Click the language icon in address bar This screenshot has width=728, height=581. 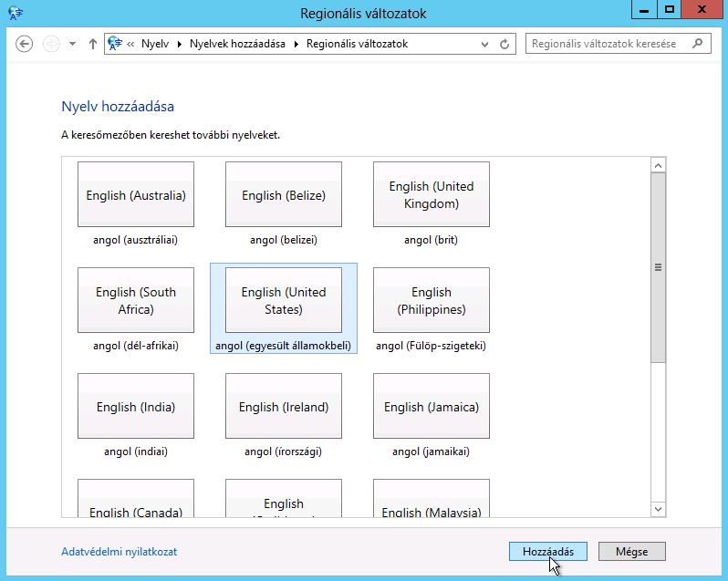point(115,44)
